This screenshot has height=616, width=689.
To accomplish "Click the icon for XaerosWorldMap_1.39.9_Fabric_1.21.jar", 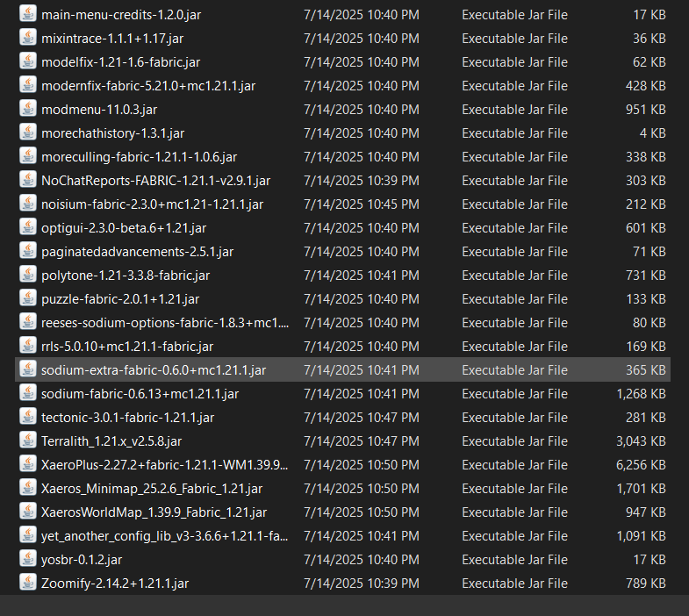I will pos(28,512).
